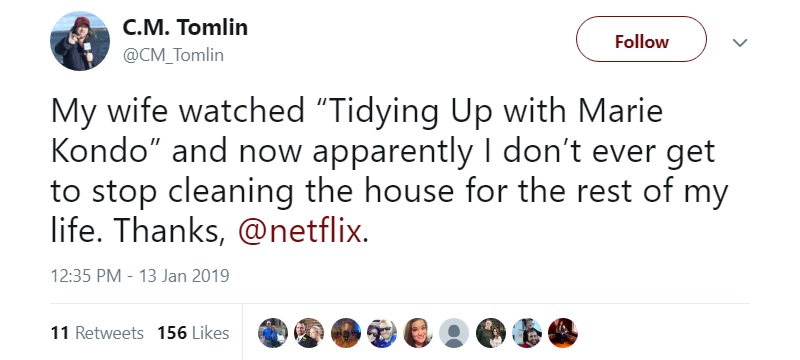Image resolution: width=800 pixels, height=360 pixels.
Task: Expand the tweet options chevron menu
Action: click(x=740, y=42)
